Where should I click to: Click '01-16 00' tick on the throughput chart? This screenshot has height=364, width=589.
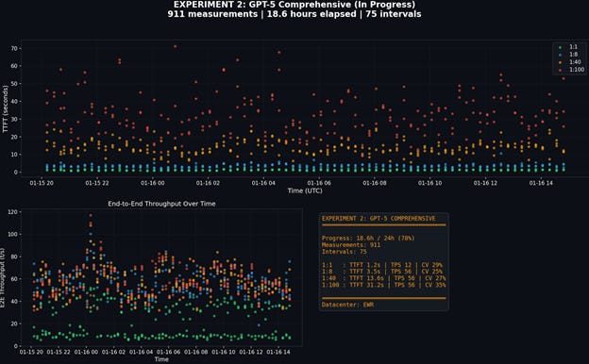point(86,352)
